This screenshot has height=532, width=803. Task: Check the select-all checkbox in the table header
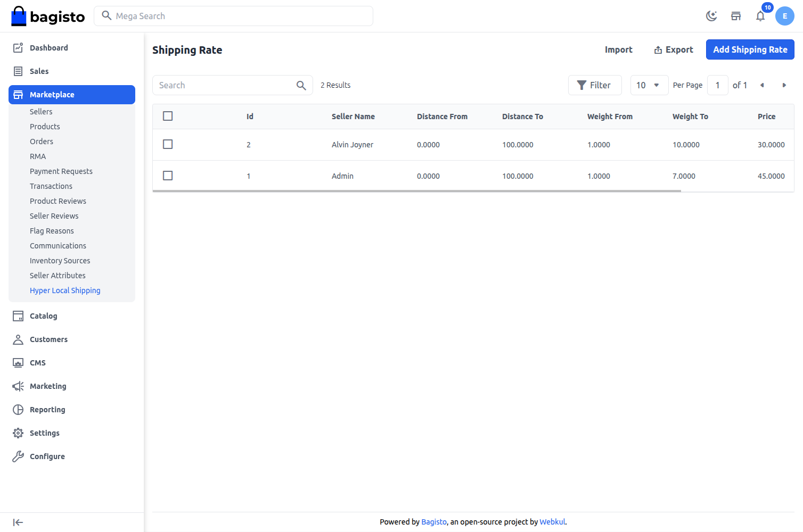point(168,115)
